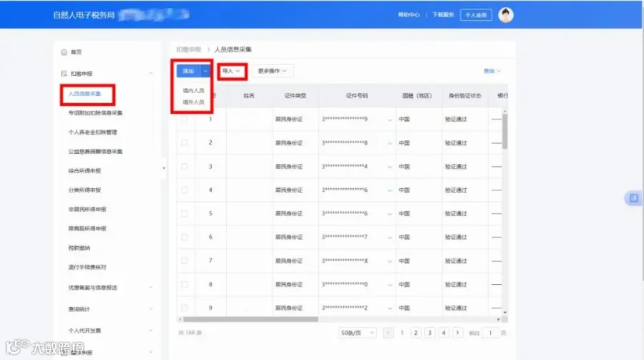Click the 身份验证状态 column header
Image resolution: width=644 pixels, height=360 pixels.
(465, 96)
